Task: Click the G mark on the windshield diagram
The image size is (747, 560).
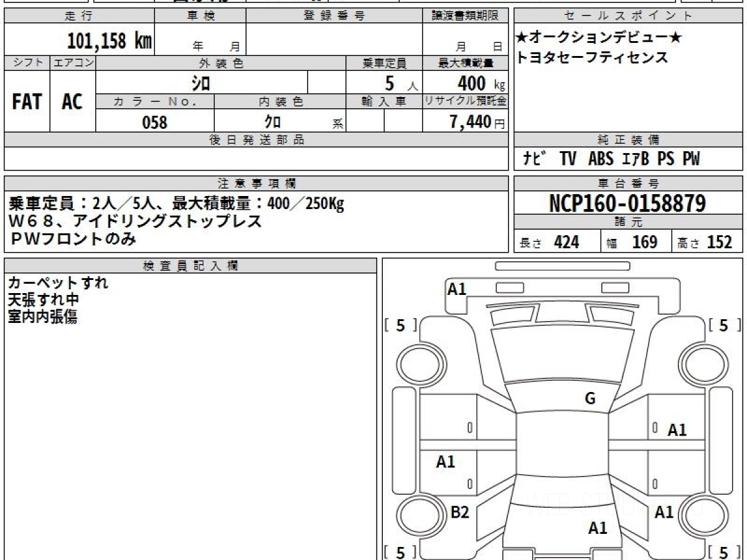Action: [591, 399]
